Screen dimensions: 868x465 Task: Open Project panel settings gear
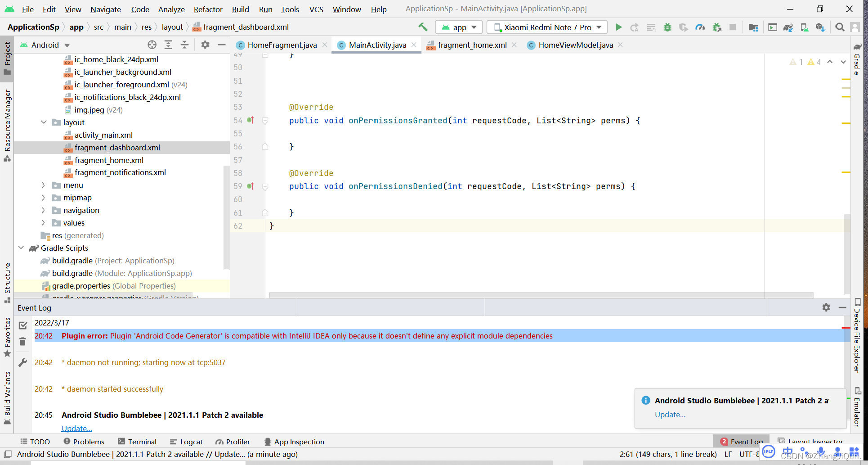click(205, 45)
